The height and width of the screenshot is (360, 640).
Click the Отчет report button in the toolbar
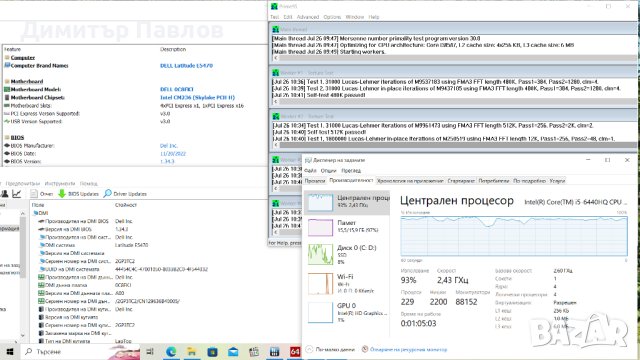[x=42, y=194]
